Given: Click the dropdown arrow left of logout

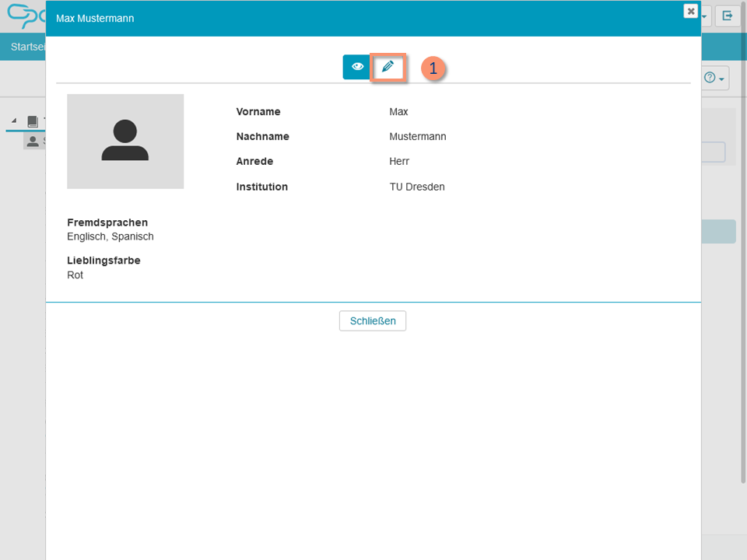Looking at the screenshot, I should pyautogui.click(x=705, y=16).
